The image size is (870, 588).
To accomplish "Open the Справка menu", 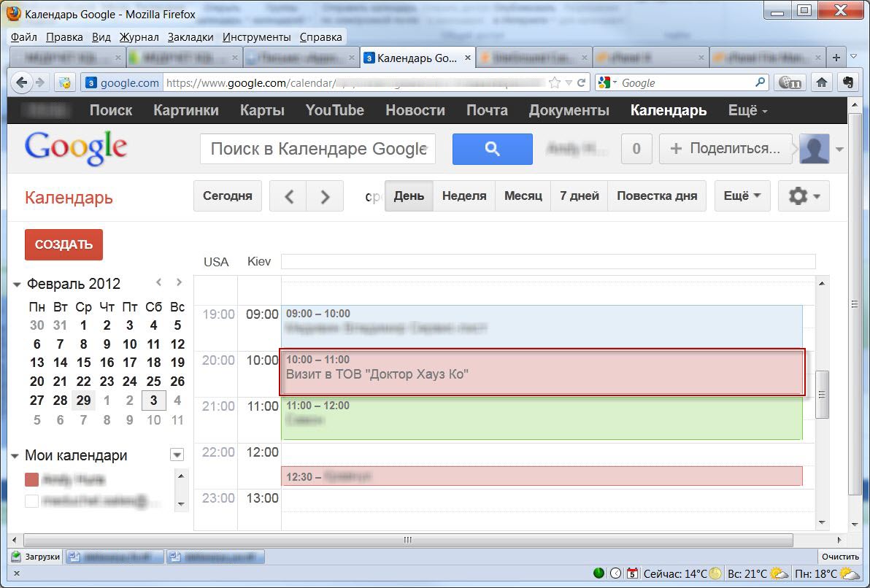I will coord(320,37).
